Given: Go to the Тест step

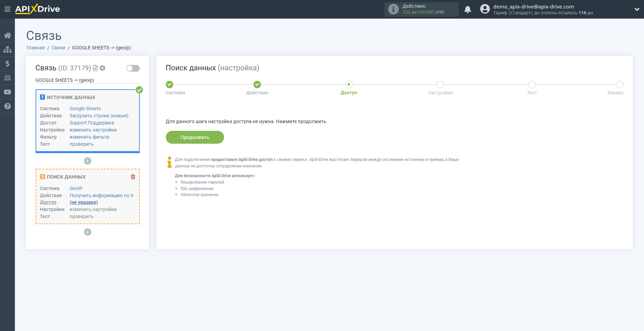Looking at the screenshot, I should tap(532, 85).
